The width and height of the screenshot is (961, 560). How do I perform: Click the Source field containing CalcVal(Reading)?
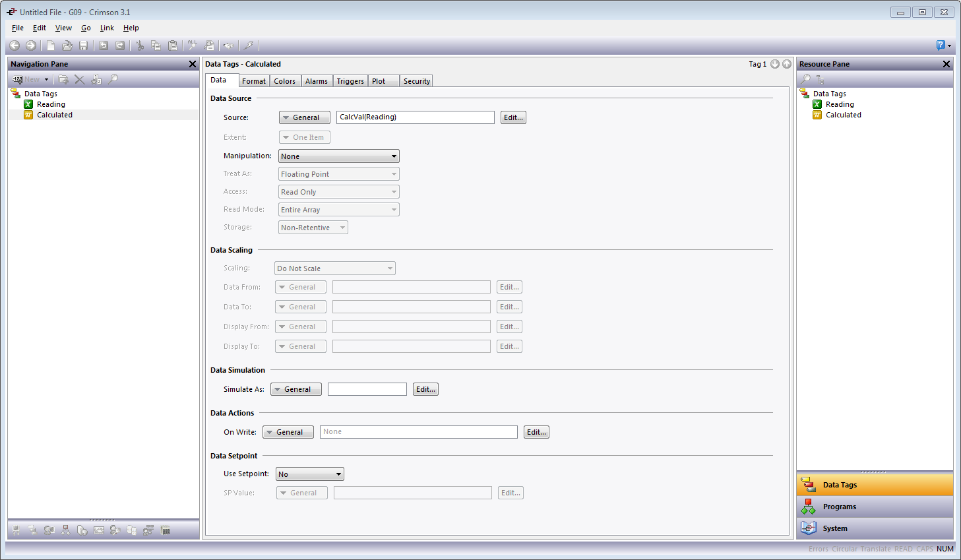click(x=416, y=117)
